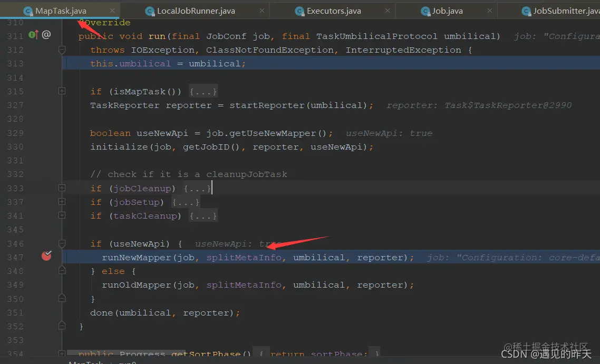Click InterruptedException in the throws clause
Viewport: 600px width, 364px height.
[x=403, y=50]
